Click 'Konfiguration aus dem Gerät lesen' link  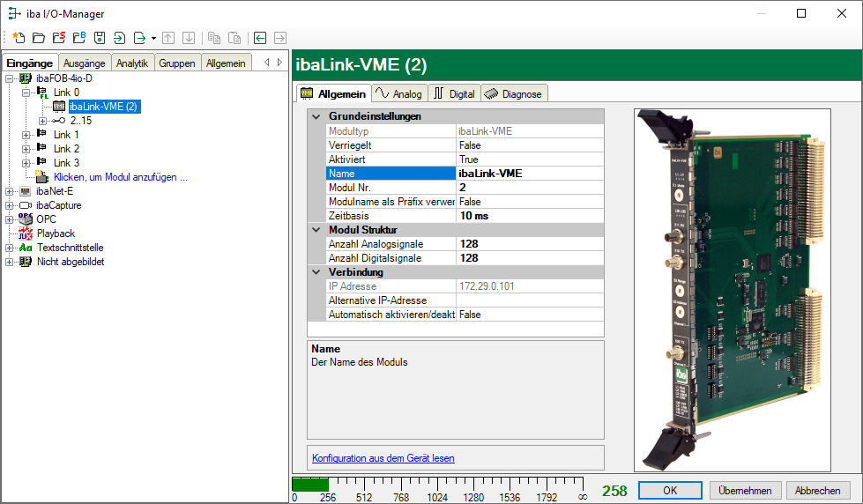tap(383, 458)
